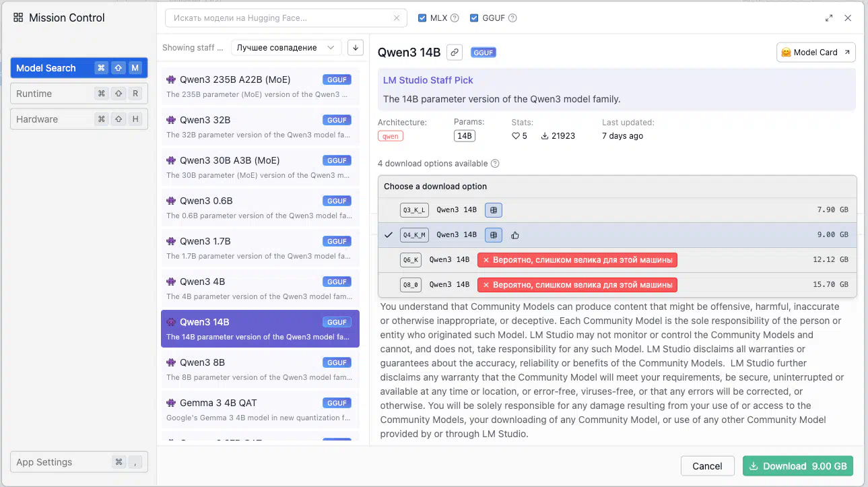
Task: Select the highlighted Qwen3 14B model row
Action: coord(260,329)
